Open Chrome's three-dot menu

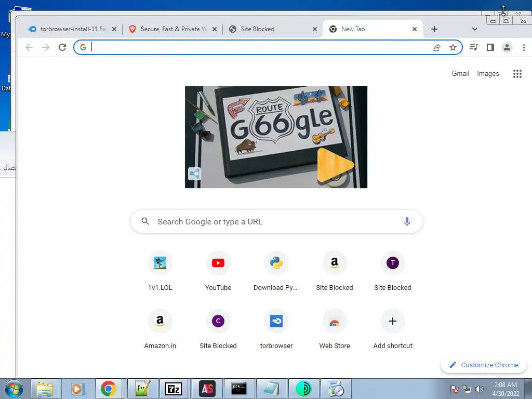tap(524, 47)
